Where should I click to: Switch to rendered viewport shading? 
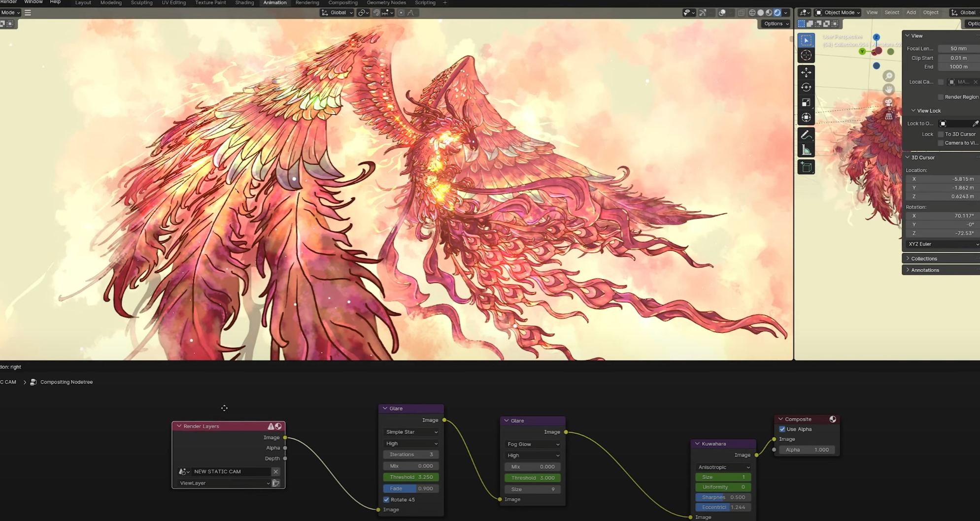[x=777, y=13]
